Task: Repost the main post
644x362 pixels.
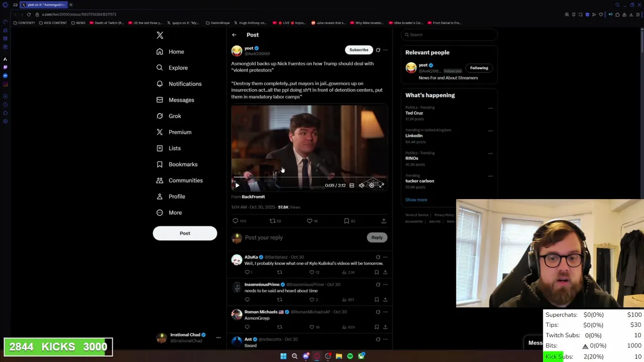Action: coord(272,221)
